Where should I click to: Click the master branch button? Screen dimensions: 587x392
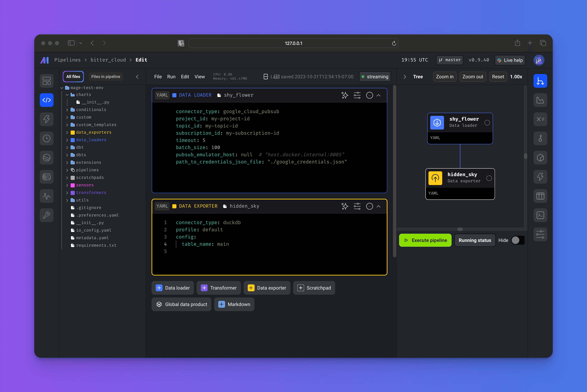(450, 60)
